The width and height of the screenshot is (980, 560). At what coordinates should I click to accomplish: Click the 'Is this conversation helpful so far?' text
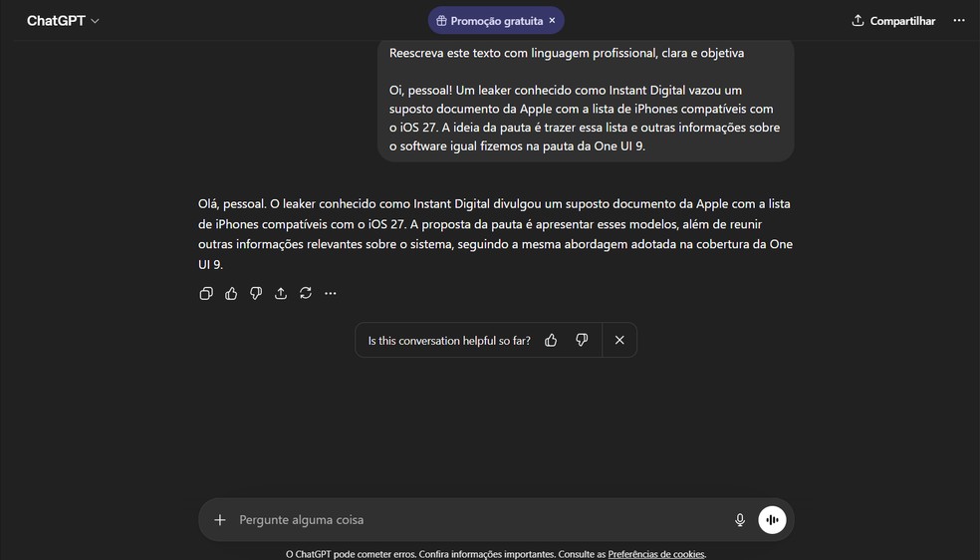click(x=449, y=341)
